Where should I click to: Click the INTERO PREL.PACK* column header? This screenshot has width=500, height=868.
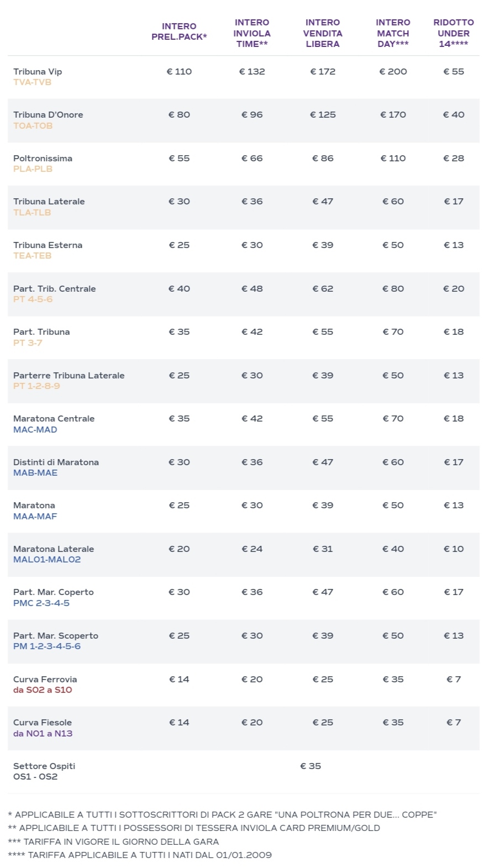point(179,31)
